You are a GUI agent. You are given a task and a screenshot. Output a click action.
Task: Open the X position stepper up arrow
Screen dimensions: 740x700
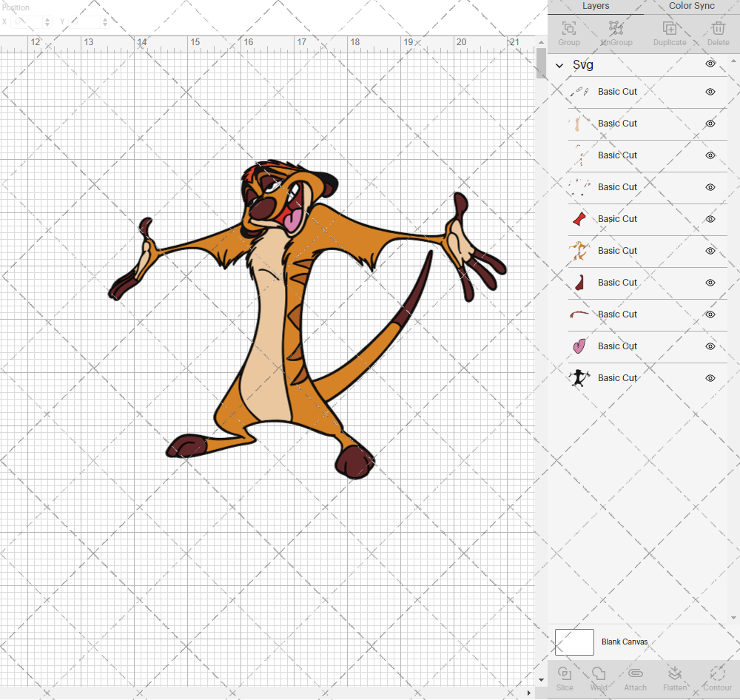(x=48, y=18)
